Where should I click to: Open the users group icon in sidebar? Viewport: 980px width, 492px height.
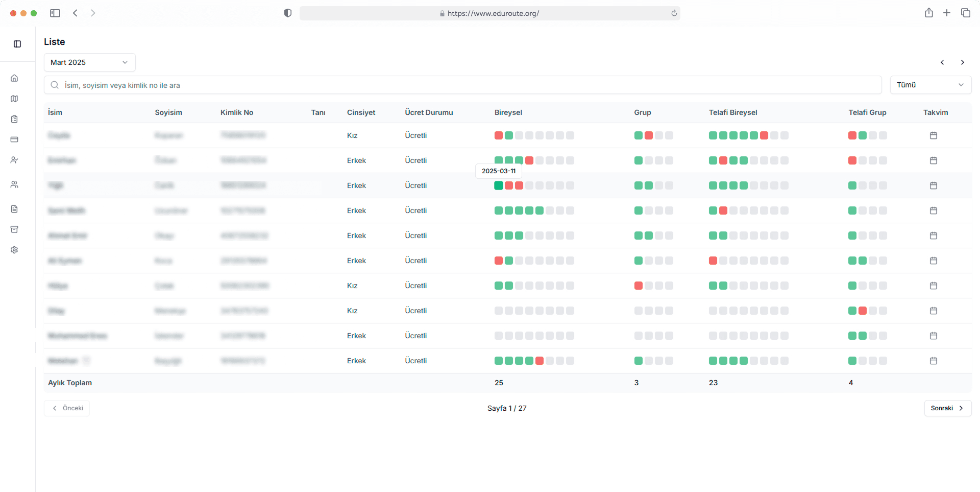point(14,184)
